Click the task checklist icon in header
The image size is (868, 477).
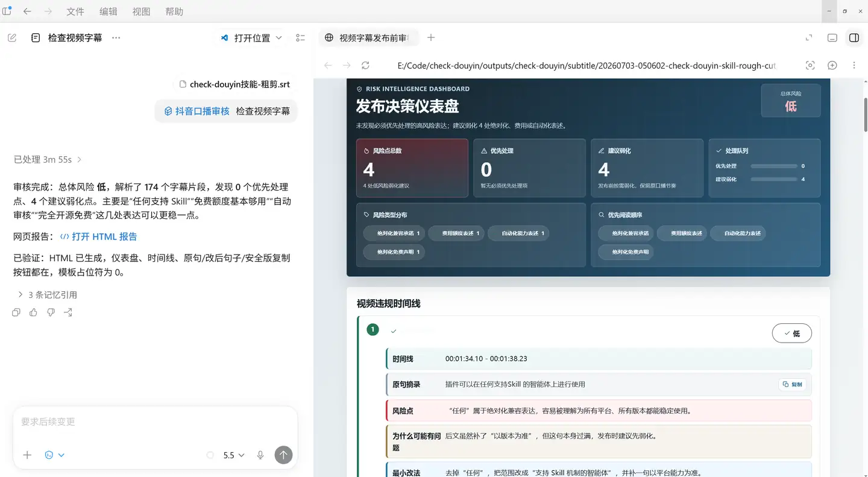(301, 37)
